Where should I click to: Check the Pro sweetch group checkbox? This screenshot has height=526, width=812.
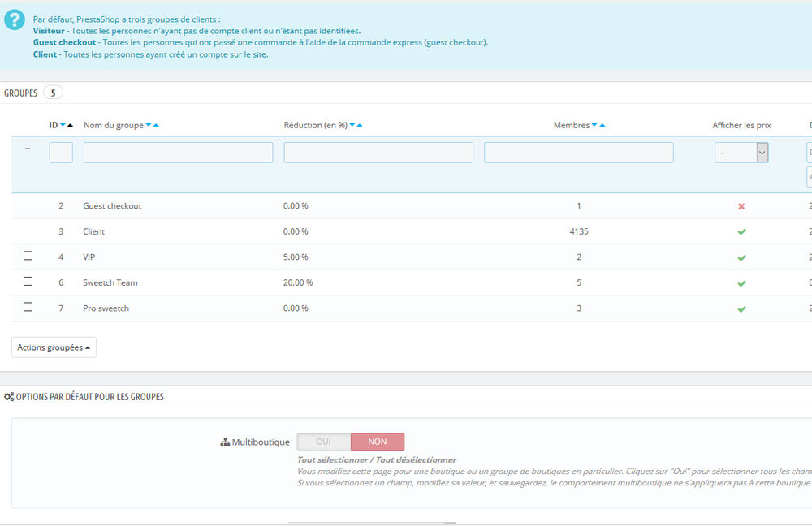pyautogui.click(x=28, y=307)
